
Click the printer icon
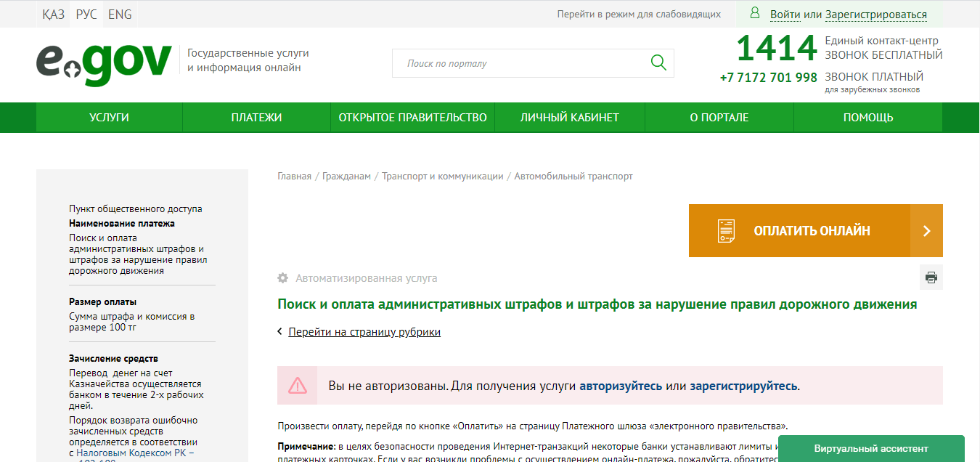click(x=931, y=277)
